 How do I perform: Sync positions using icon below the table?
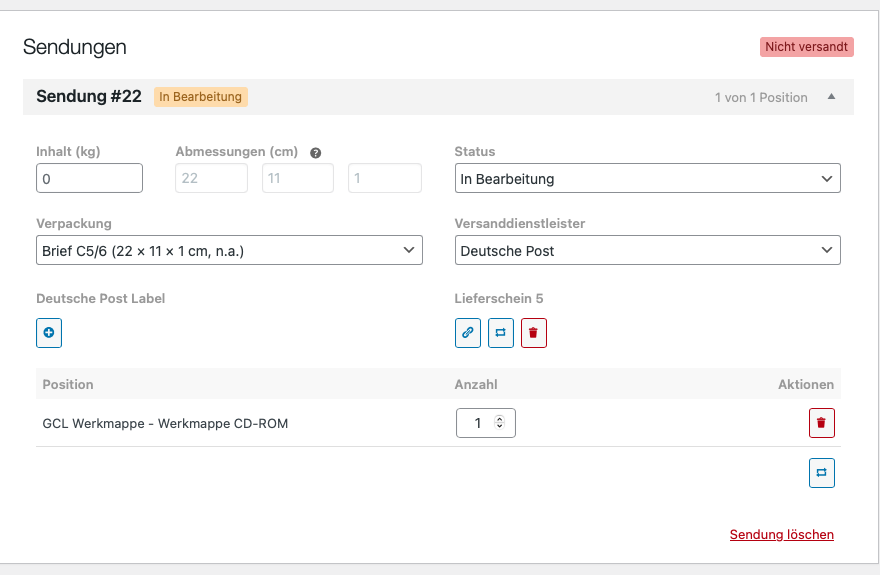pos(821,473)
